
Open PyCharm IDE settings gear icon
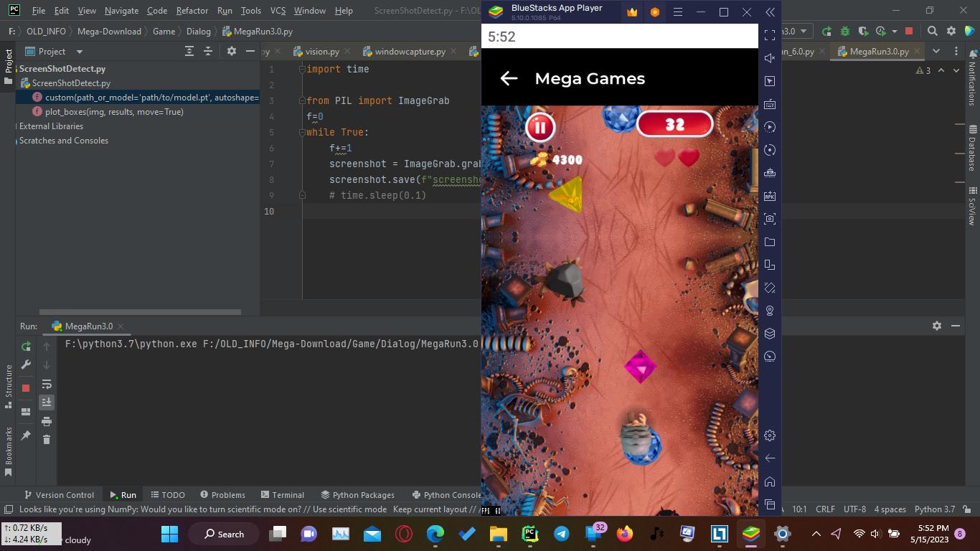coord(951,32)
